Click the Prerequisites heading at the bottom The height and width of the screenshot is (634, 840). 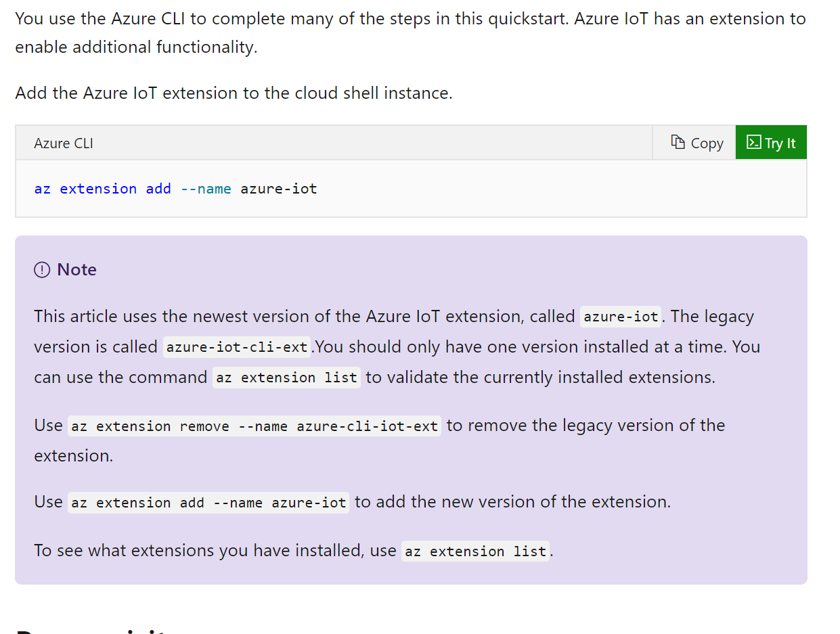(88, 629)
